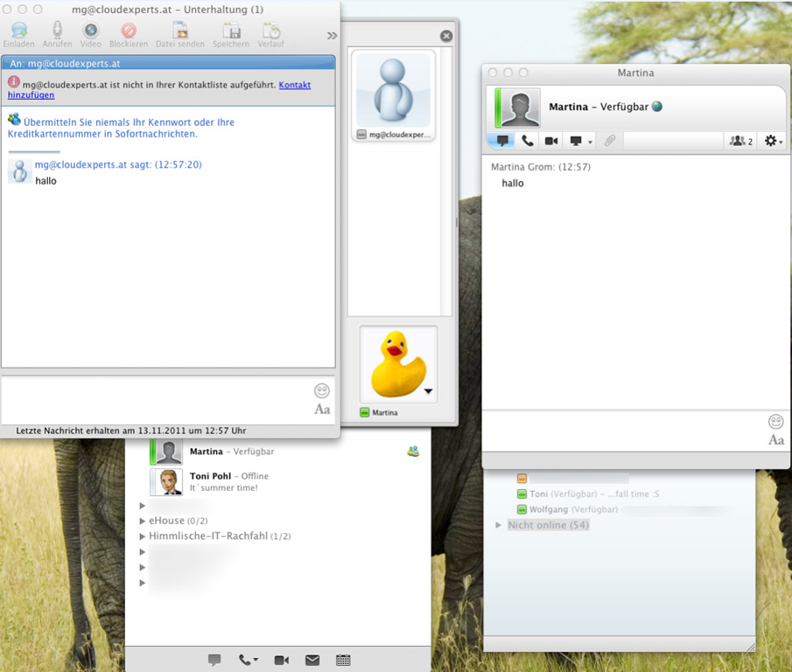Toggle participants list showing 2 people

click(740, 141)
